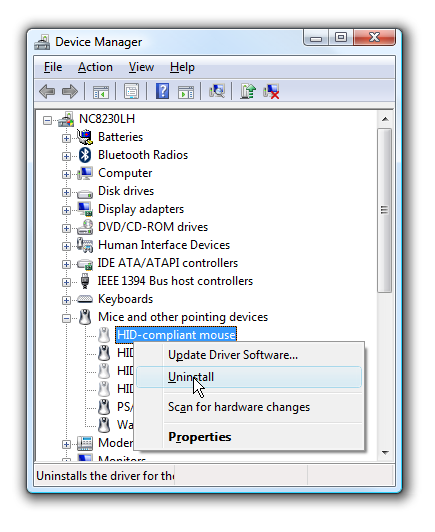Expand the Batteries category
Viewport: 435px width, 532px height.
(x=66, y=138)
